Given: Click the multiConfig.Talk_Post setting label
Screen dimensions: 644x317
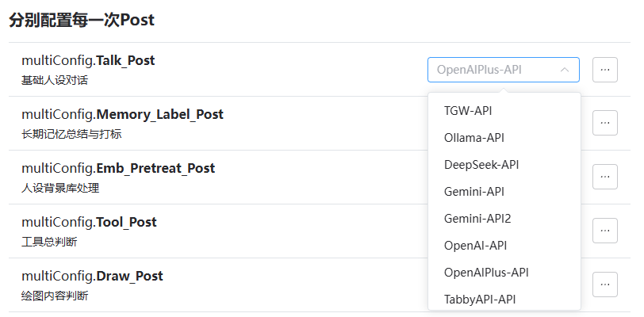Looking at the screenshot, I should click(x=88, y=60).
